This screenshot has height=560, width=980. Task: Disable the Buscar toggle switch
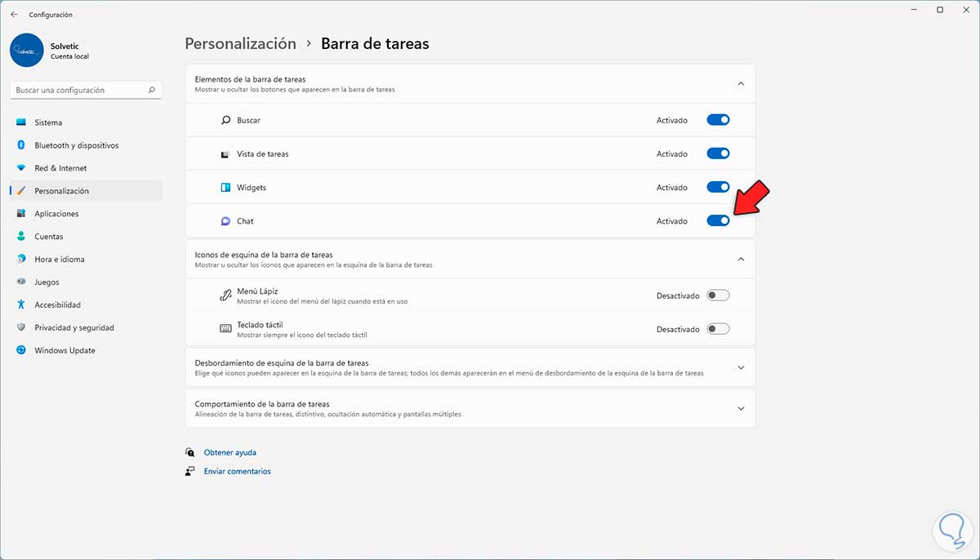click(x=718, y=120)
